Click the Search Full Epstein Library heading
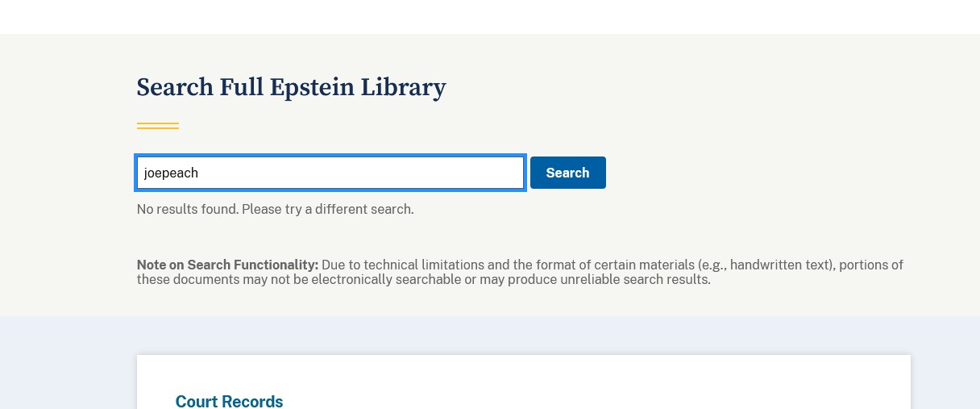This screenshot has width=980, height=409. click(291, 87)
